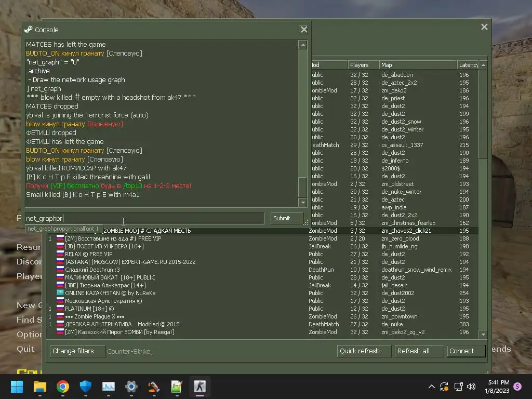Viewport: 532px width, 399px height.
Task: Open the notification badge in the tray
Action: pos(517,386)
